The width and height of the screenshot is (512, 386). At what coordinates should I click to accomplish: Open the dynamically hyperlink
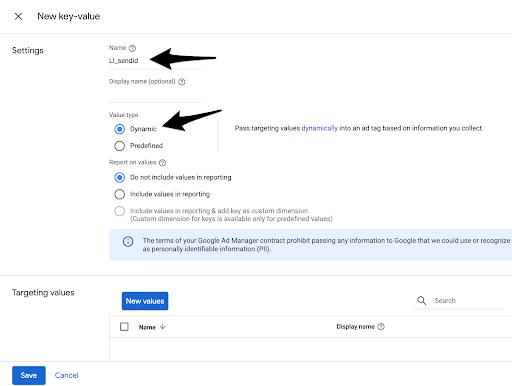320,128
